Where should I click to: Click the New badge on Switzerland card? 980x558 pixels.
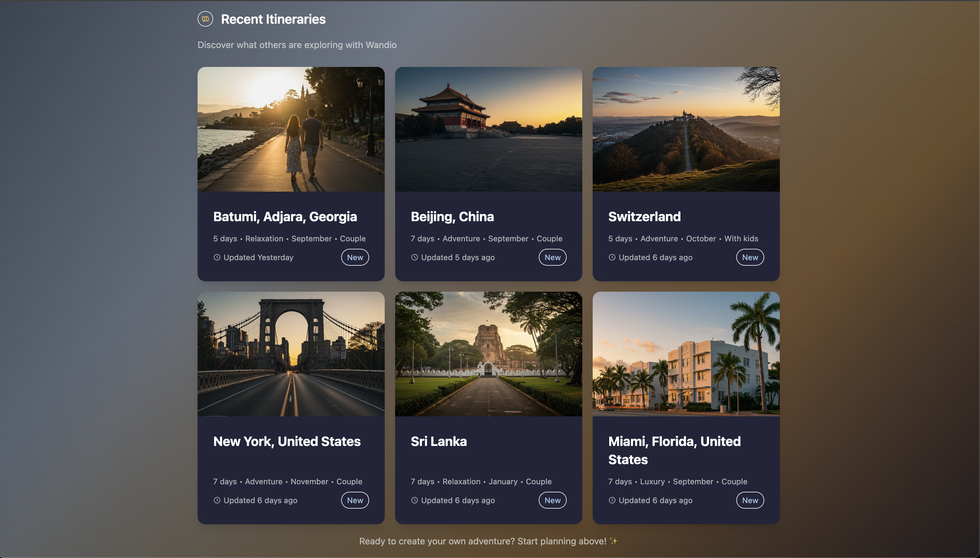coord(750,258)
